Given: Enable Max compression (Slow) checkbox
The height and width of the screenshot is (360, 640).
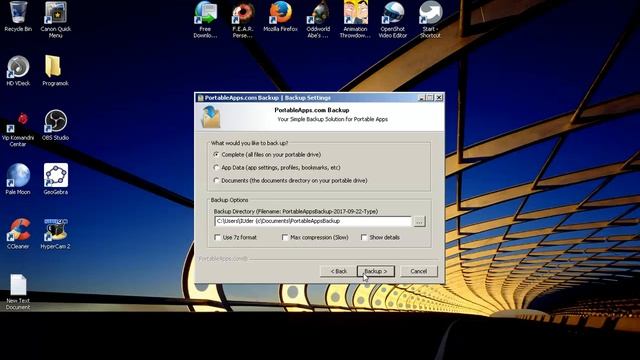Looking at the screenshot, I should 285,237.
